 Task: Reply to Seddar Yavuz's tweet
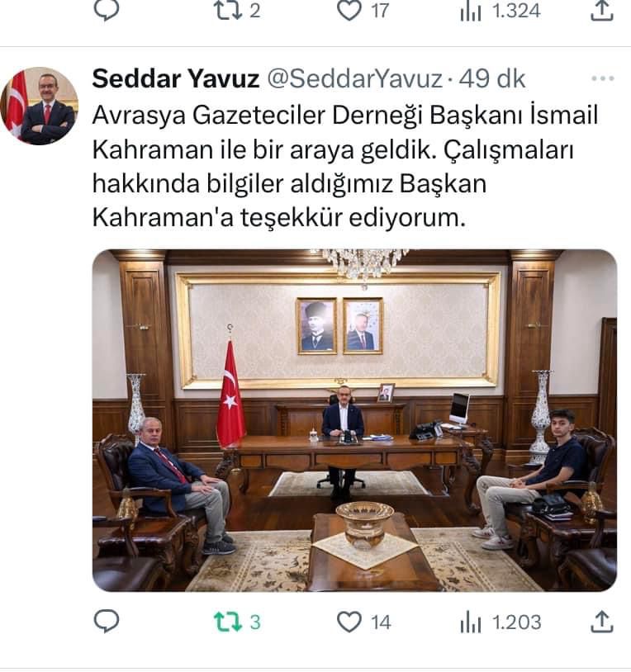coord(107,622)
